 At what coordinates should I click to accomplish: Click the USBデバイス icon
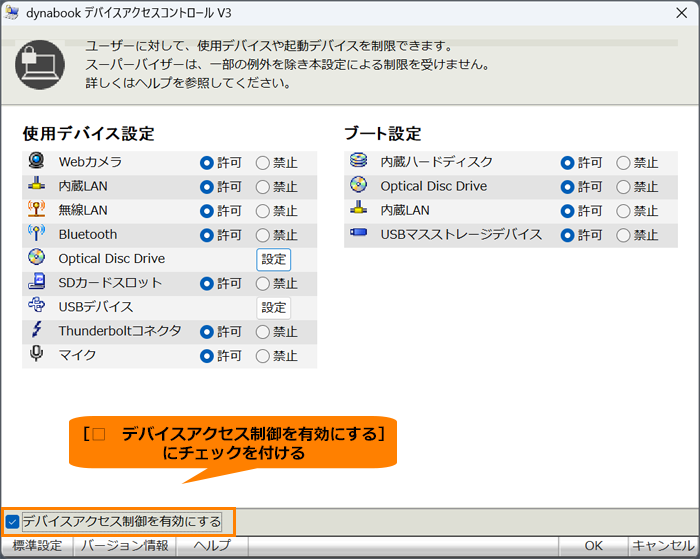point(36,305)
